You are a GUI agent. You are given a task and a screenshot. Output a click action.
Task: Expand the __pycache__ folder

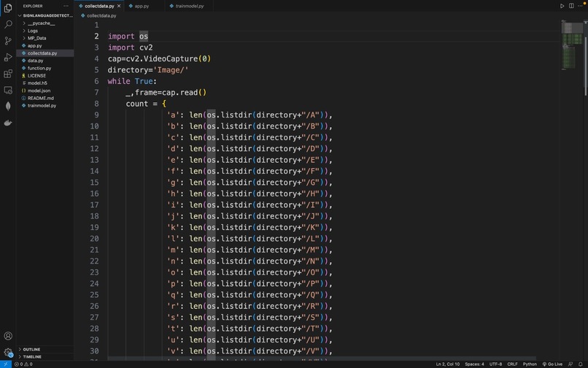coord(45,23)
